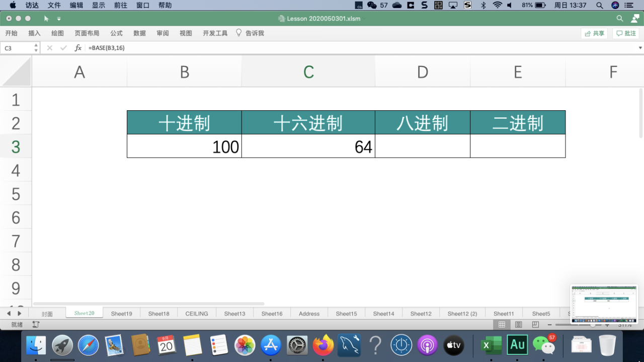This screenshot has width=644, height=362.
Task: Launch Firefox from the Dock
Action: (x=323, y=345)
